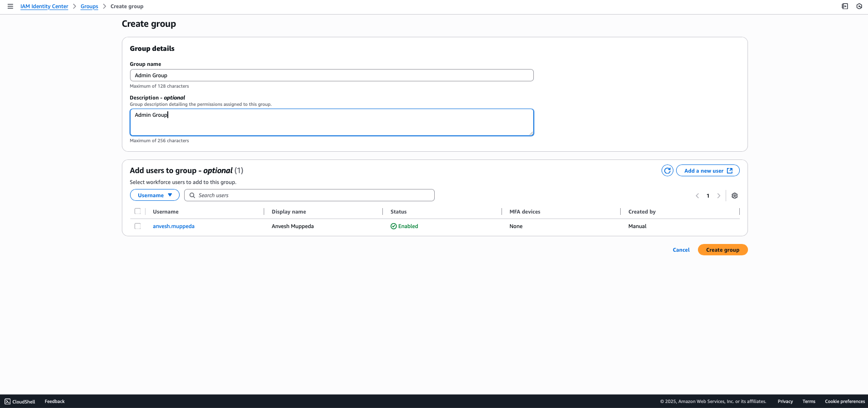Navigate to IAM Identity Center breadcrumb
The width and height of the screenshot is (868, 408).
coord(44,6)
